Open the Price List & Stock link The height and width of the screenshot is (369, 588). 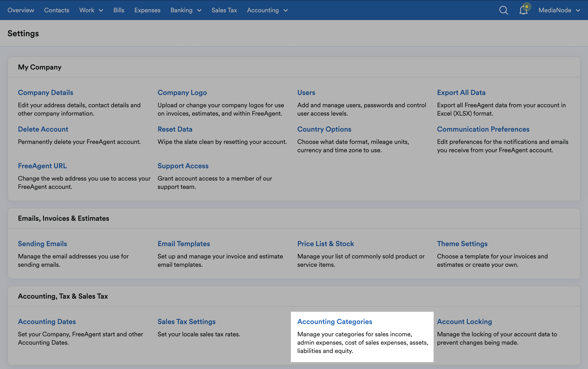pos(325,244)
